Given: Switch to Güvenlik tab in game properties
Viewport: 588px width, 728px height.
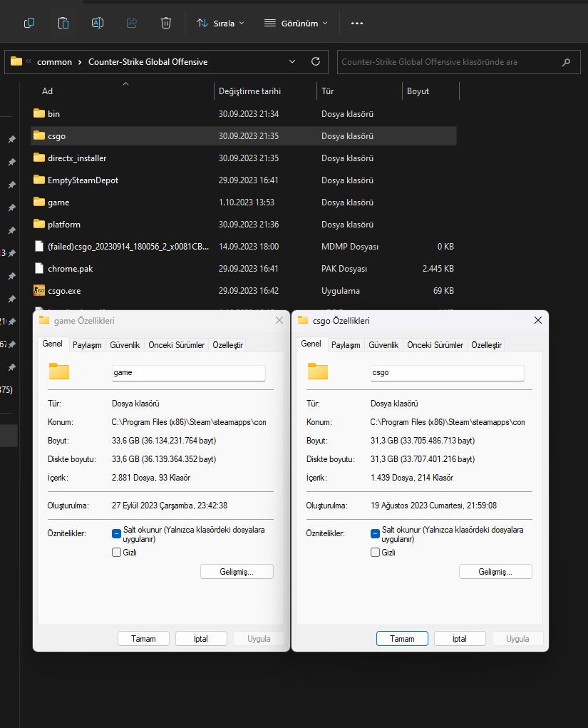Looking at the screenshot, I should point(125,345).
